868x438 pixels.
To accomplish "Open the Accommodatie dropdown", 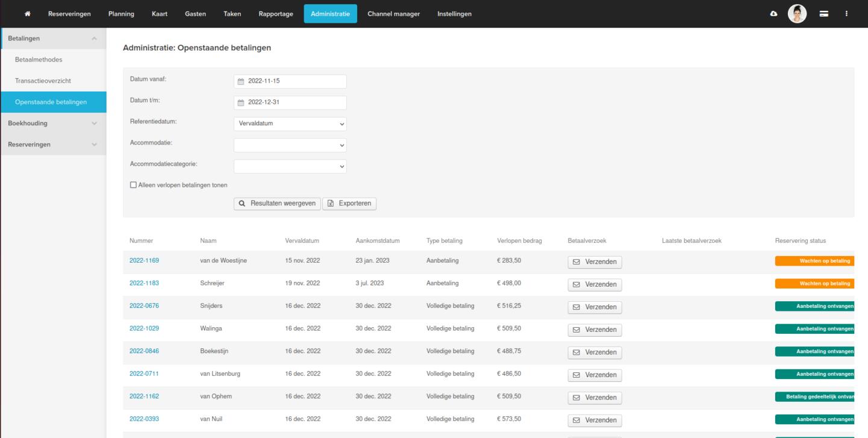I will pyautogui.click(x=290, y=145).
